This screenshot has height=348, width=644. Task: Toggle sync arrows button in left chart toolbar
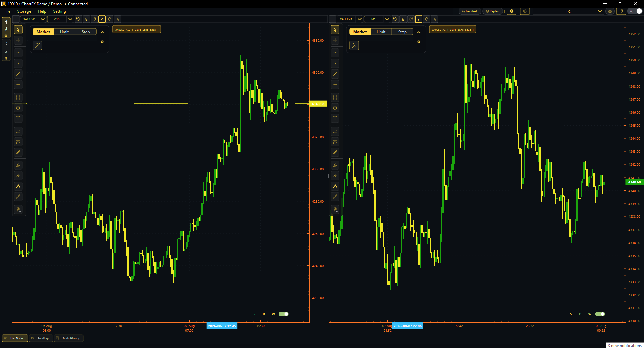[x=102, y=19]
